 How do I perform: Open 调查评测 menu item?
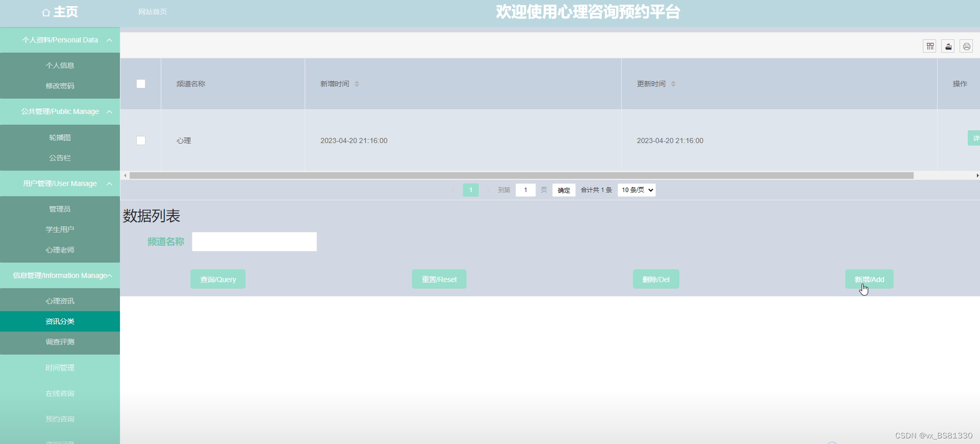tap(60, 342)
